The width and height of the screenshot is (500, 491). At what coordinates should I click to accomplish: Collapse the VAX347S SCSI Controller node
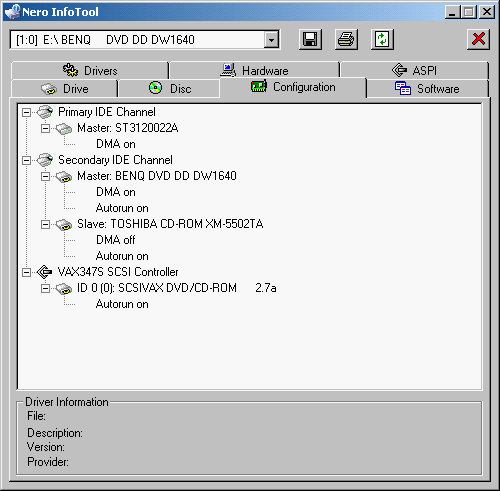(26, 272)
